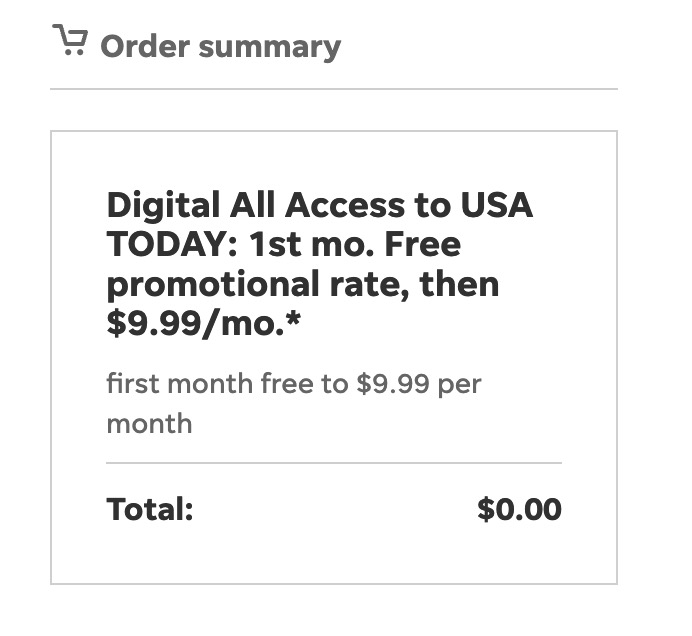
Task: Click the shopping cart icon
Action: [69, 42]
